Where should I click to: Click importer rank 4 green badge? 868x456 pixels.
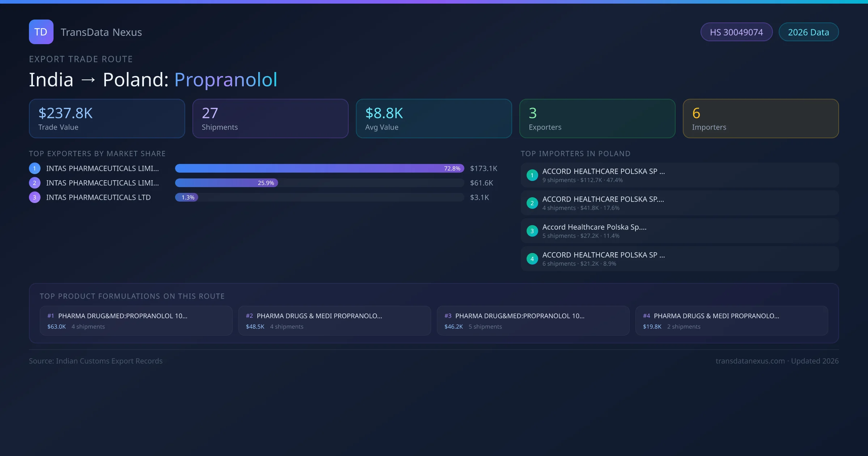532,259
